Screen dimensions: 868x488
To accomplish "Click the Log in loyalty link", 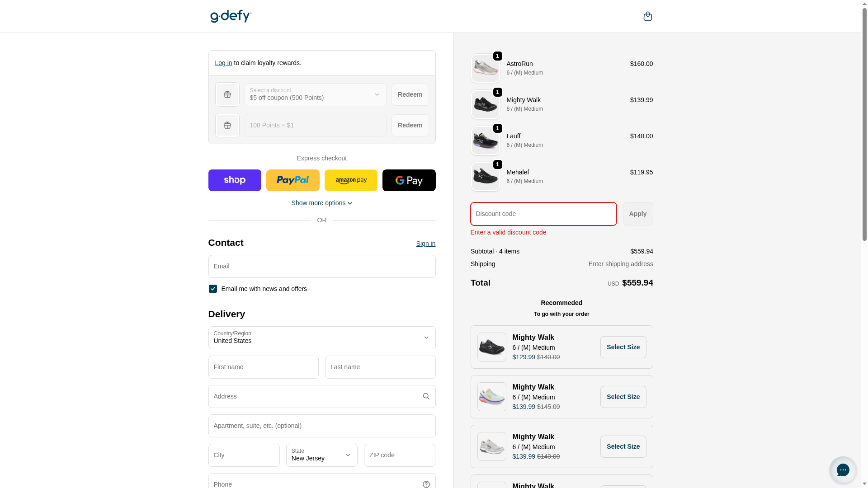I will [x=223, y=63].
